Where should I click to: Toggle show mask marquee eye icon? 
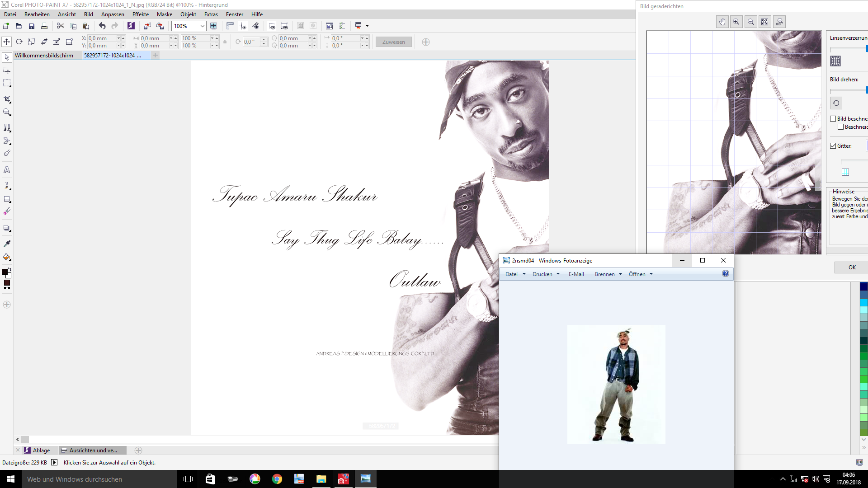click(x=272, y=26)
